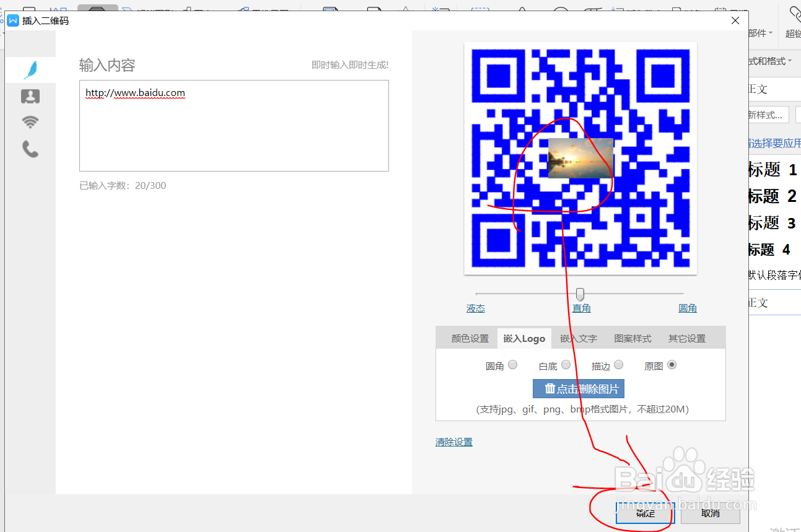Switch to the 嵌入Logo tab
Viewport: 801px width, 532px height.
tap(524, 339)
